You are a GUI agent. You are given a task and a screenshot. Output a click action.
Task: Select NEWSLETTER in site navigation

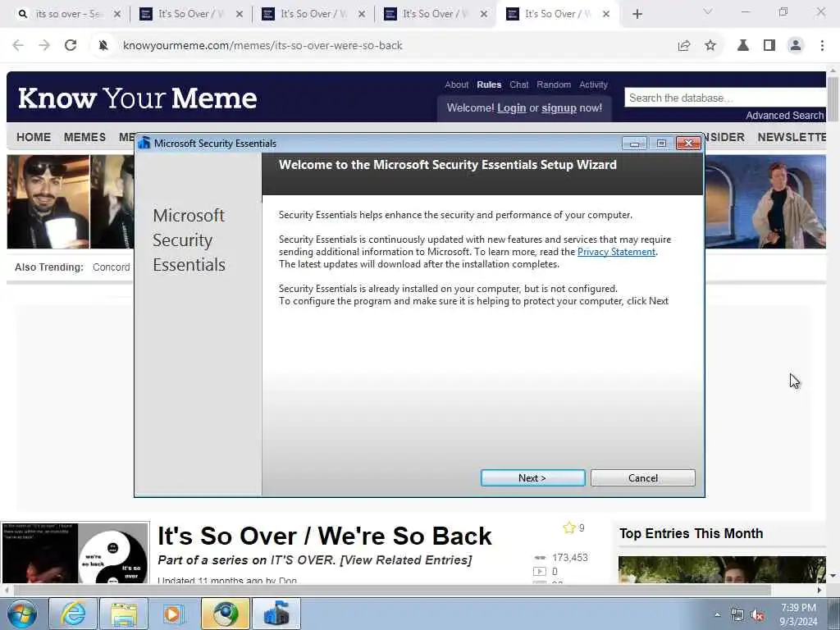792,137
